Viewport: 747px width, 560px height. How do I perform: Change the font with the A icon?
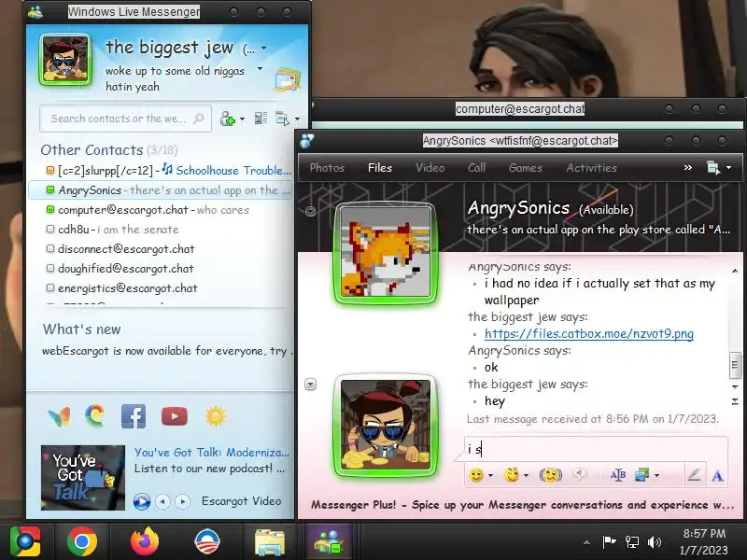(717, 475)
